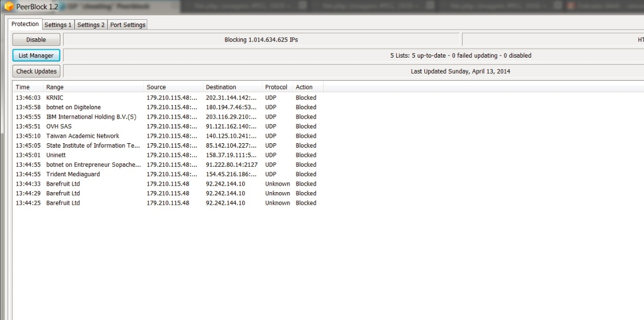Select the Barefruit Ltd row at 13:44:33

(x=168, y=184)
